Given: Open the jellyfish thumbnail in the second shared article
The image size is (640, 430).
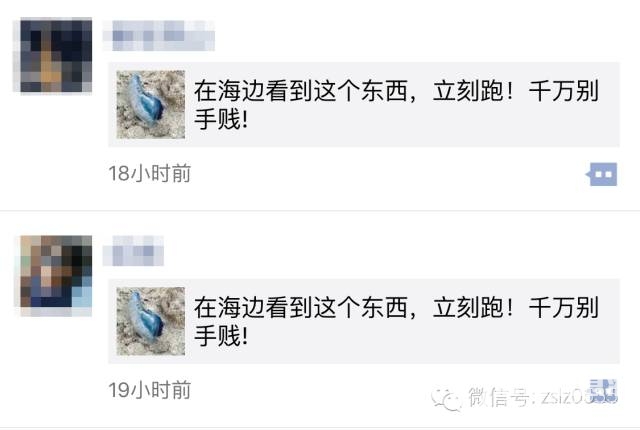Looking at the screenshot, I should pos(151,321).
